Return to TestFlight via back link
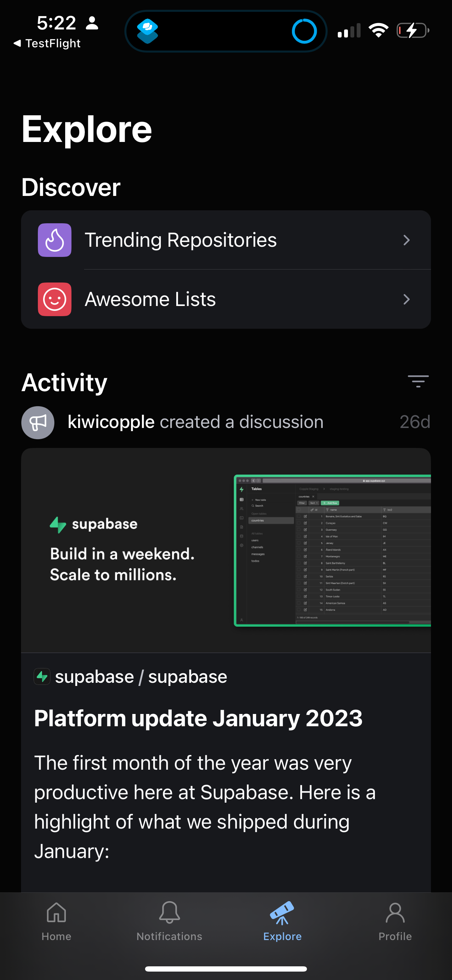452x980 pixels. click(47, 43)
